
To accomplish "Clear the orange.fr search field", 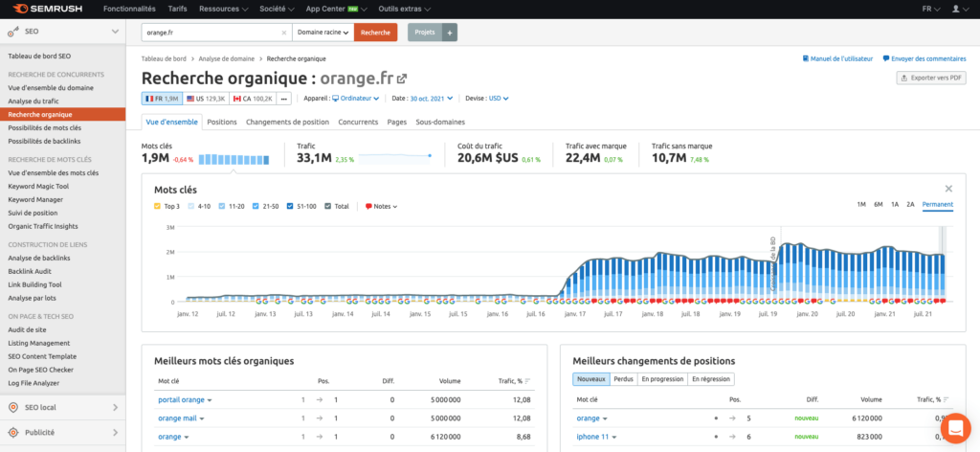I will coord(283,33).
